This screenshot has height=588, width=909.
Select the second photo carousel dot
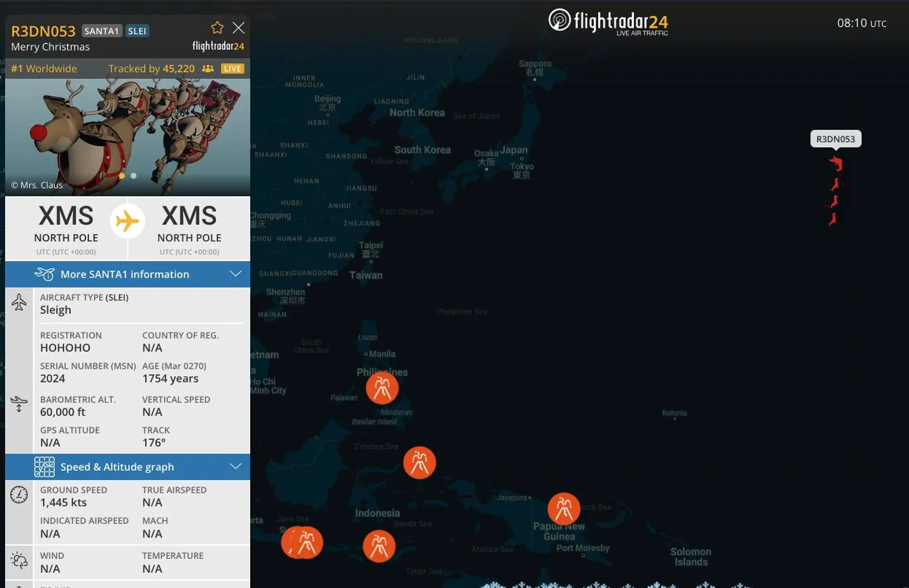point(134,176)
